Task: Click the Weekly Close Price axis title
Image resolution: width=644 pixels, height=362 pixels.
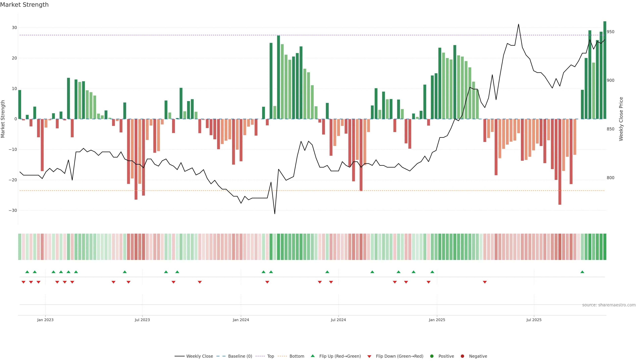Action: pos(621,119)
